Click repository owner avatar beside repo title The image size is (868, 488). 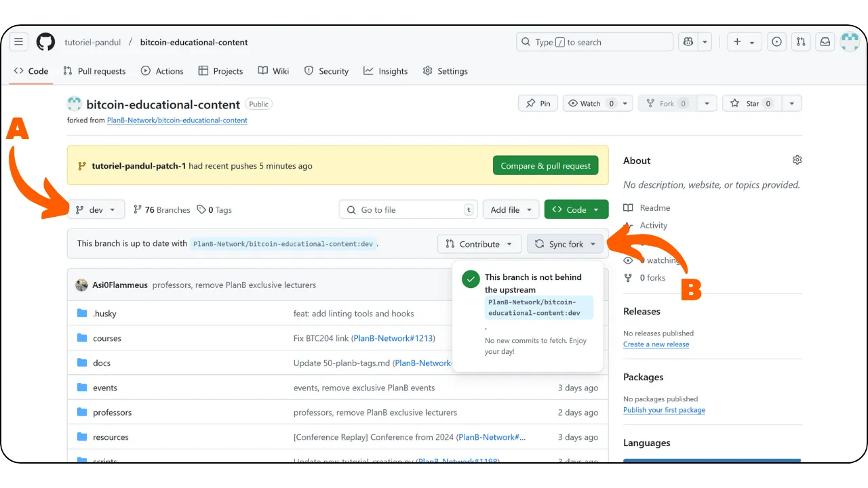pyautogui.click(x=74, y=104)
